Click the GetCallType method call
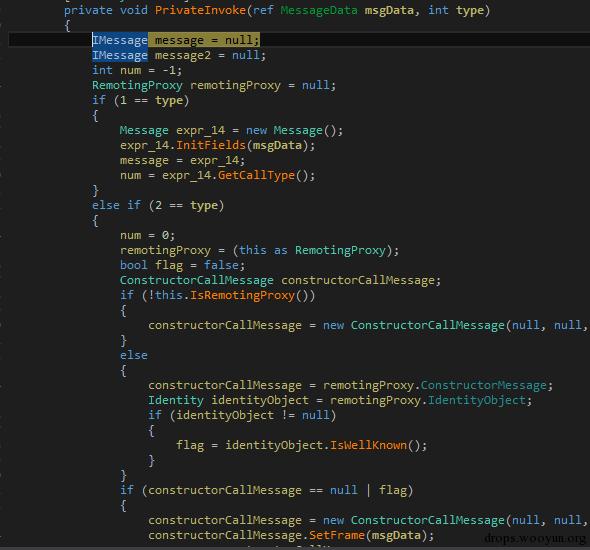 click(x=256, y=175)
